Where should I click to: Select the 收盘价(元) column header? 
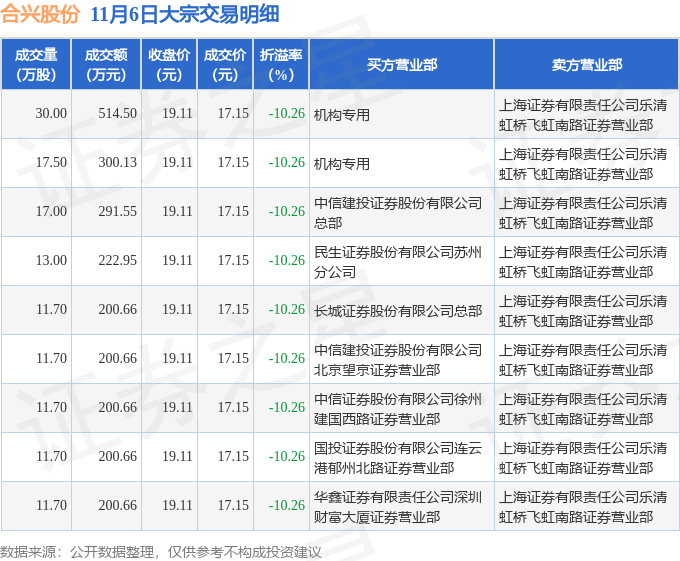point(169,65)
